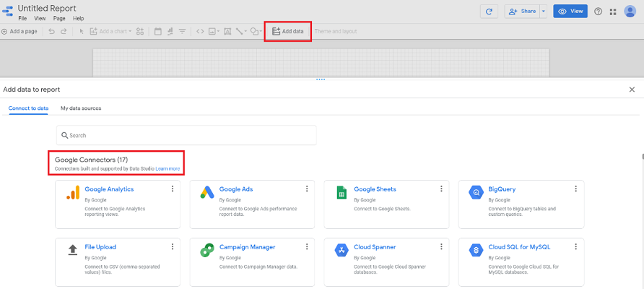Switch to View mode
The height and width of the screenshot is (289, 644).
coord(570,12)
